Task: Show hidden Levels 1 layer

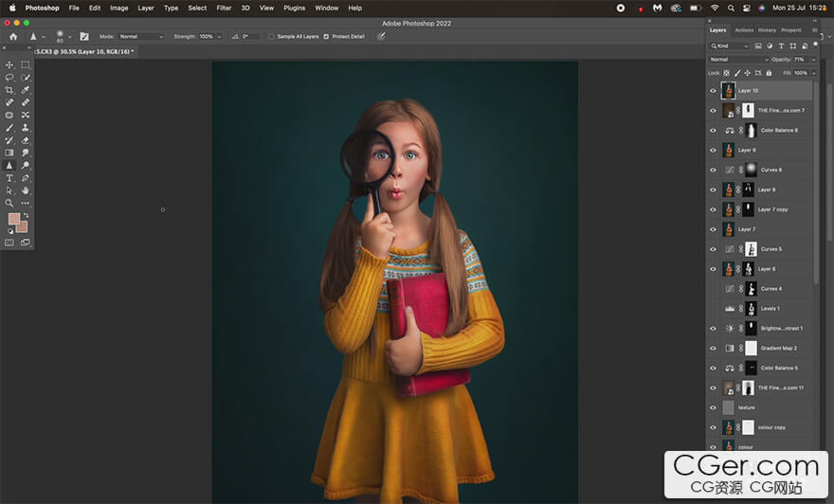Action: 714,308
